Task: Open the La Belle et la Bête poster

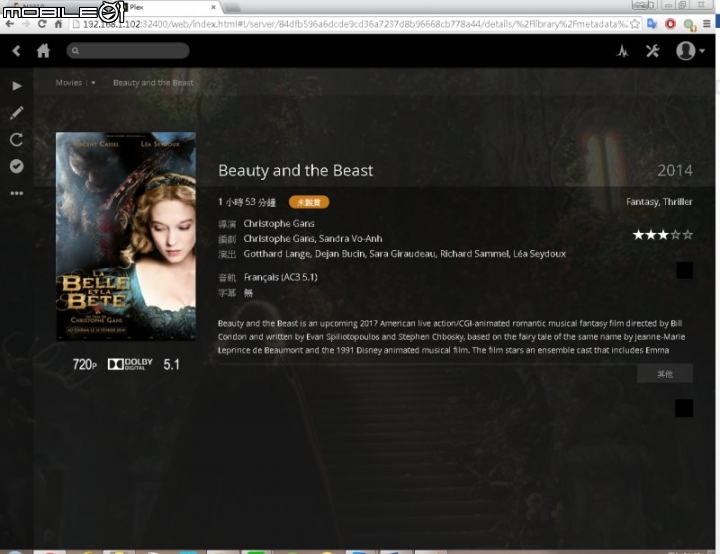Action: tap(126, 237)
